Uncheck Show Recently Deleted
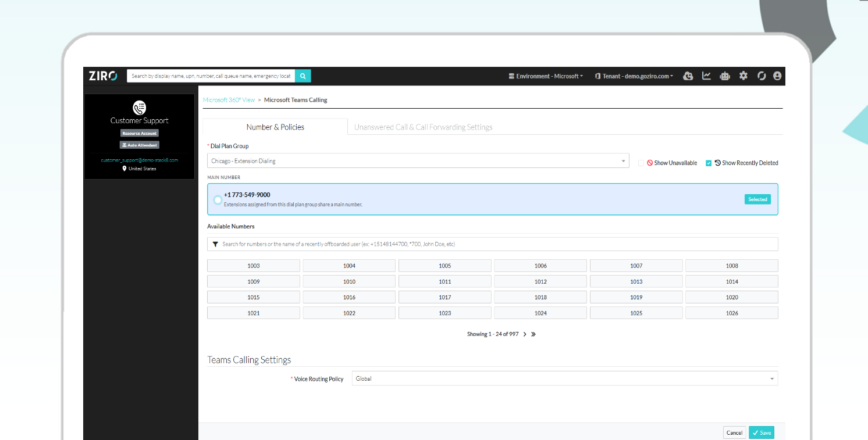 pyautogui.click(x=709, y=163)
